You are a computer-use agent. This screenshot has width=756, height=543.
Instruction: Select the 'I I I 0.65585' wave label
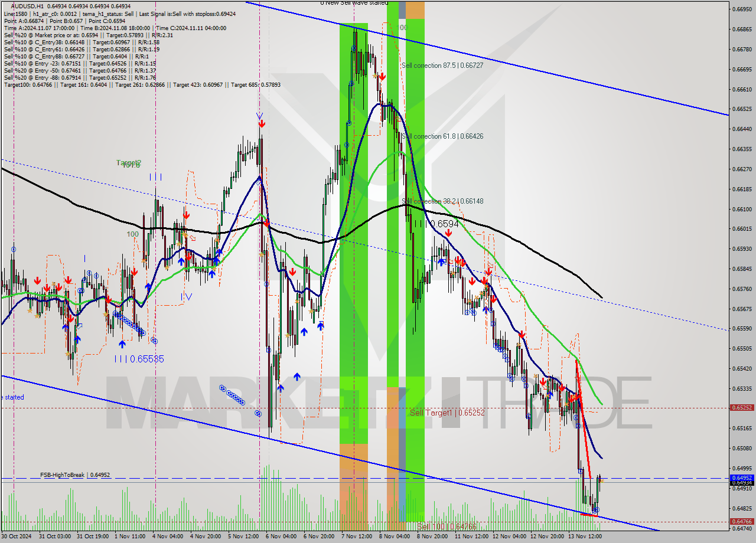click(x=139, y=359)
